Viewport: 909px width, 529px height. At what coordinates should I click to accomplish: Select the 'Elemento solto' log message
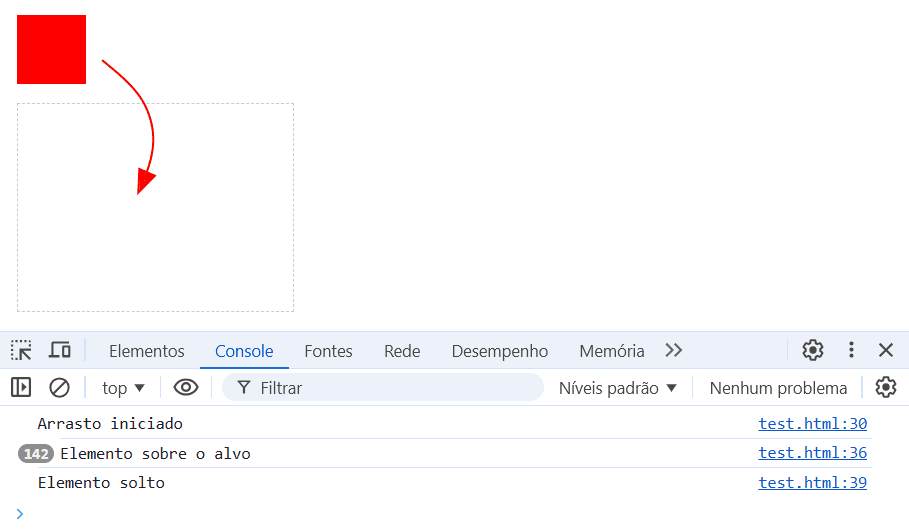coord(101,483)
